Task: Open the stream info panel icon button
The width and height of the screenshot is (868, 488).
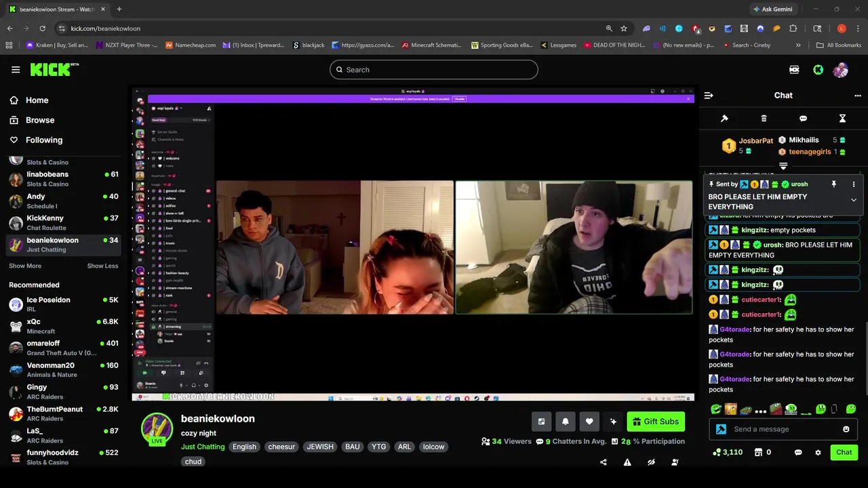Action: [541, 422]
